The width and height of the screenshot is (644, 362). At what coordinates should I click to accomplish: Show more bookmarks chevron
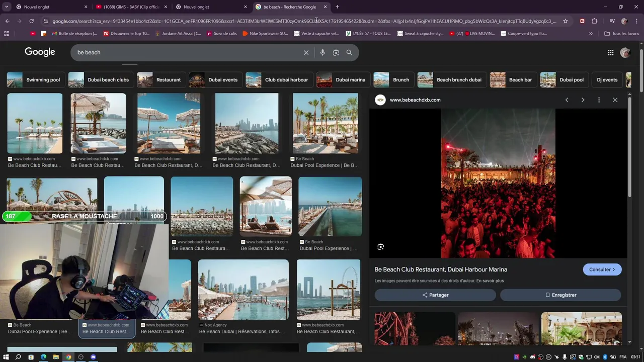click(x=591, y=34)
